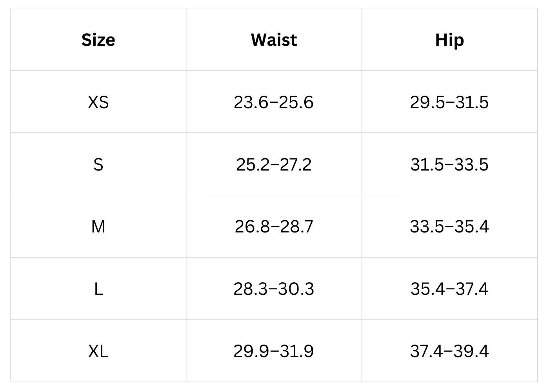Click the number 23.6 in XS waist
The height and width of the screenshot is (392, 549).
coord(251,102)
